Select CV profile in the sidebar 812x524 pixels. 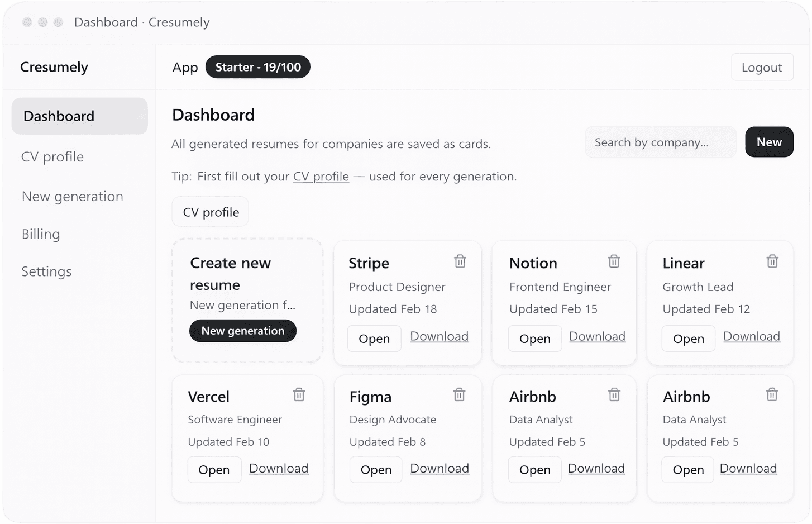52,157
